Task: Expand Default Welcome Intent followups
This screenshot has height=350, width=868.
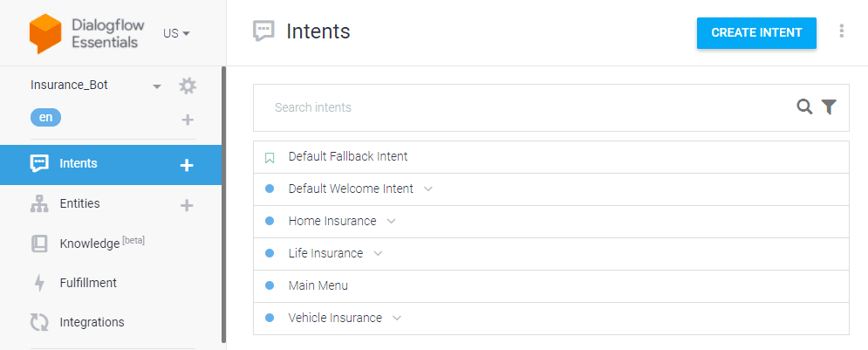Action: (428, 189)
